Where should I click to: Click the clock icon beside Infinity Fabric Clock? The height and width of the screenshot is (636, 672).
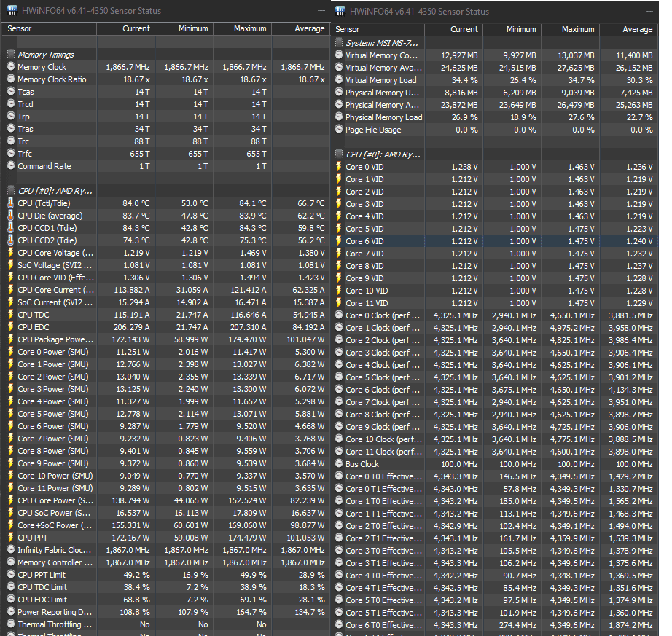point(11,550)
